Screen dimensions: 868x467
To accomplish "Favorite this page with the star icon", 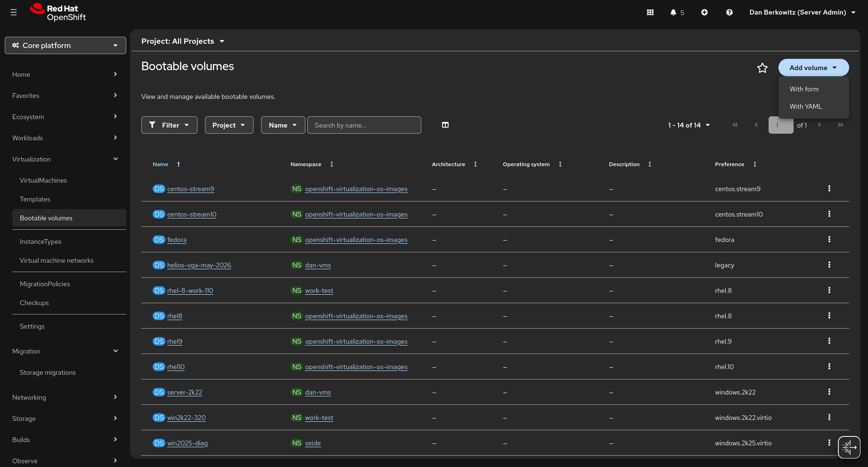I will pyautogui.click(x=762, y=68).
